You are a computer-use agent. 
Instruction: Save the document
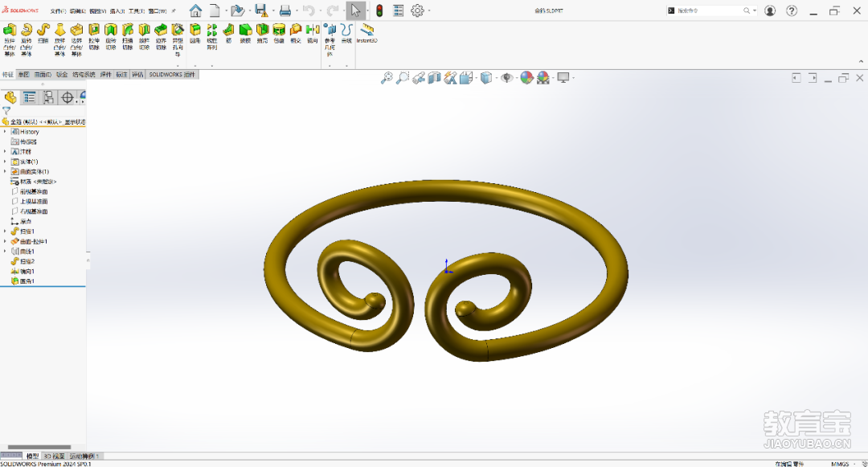tap(260, 10)
